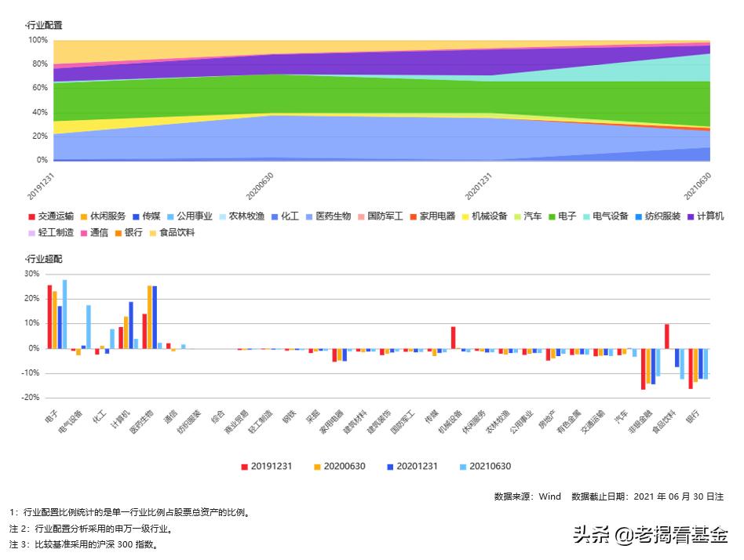Click the 数据来源: Wind source text
Screen dimensions: 744x560
[x=527, y=496]
